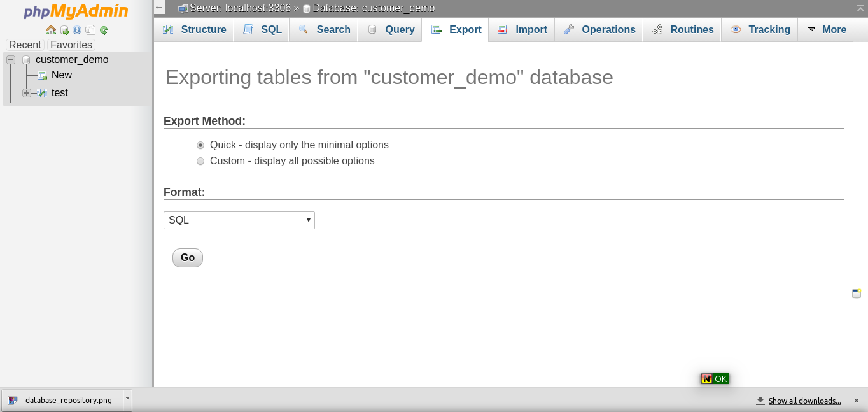Click the Go button to export

click(188, 258)
